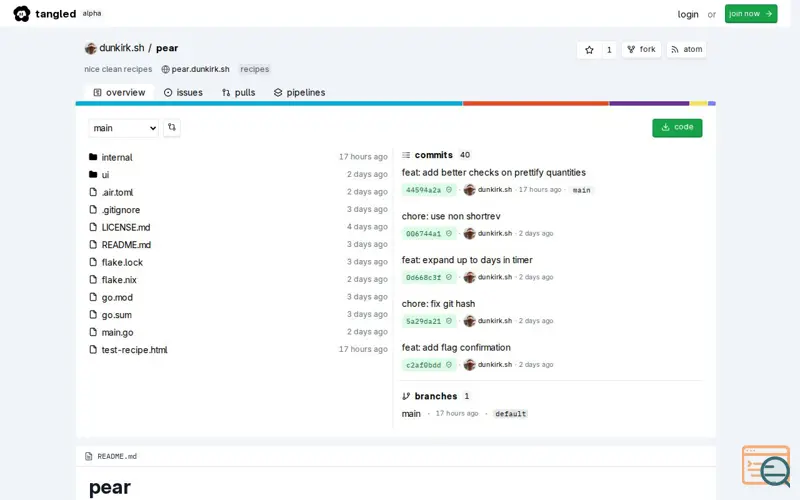Image resolution: width=800 pixels, height=500 pixels.
Task: Open commit 'feat: expand up to days in timer'
Action: coord(467,260)
